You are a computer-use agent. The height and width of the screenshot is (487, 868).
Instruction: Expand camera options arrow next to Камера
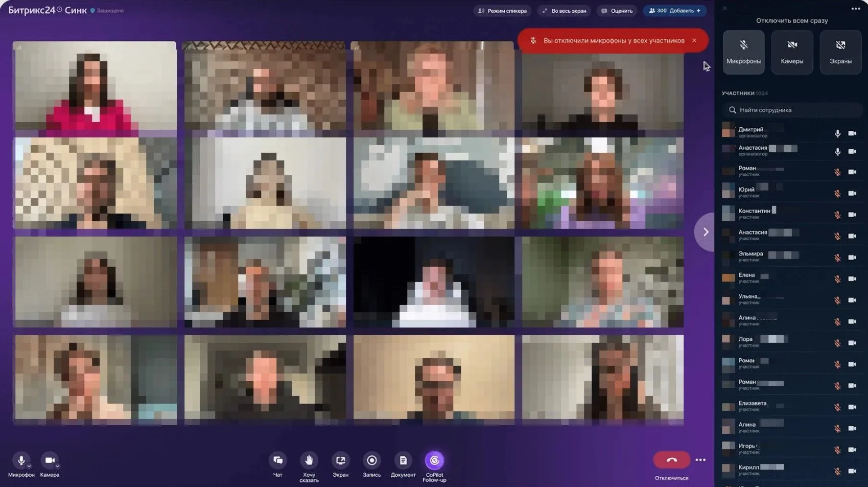tap(58, 467)
